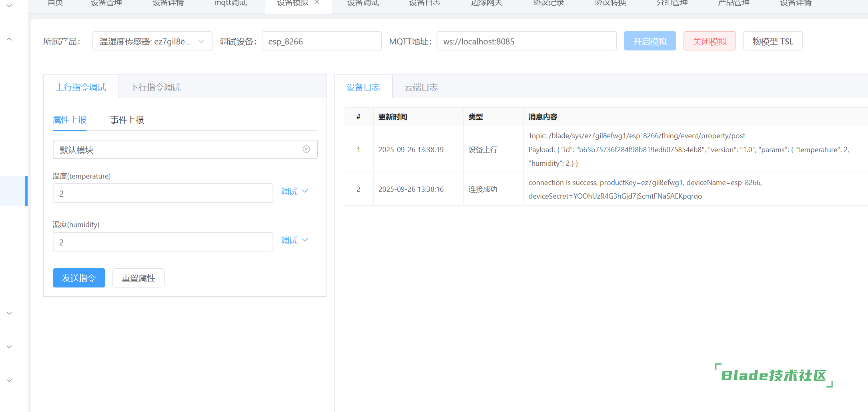This screenshot has height=412, width=868.
Task: Click the 温度(temperature) field label
Action: [82, 176]
